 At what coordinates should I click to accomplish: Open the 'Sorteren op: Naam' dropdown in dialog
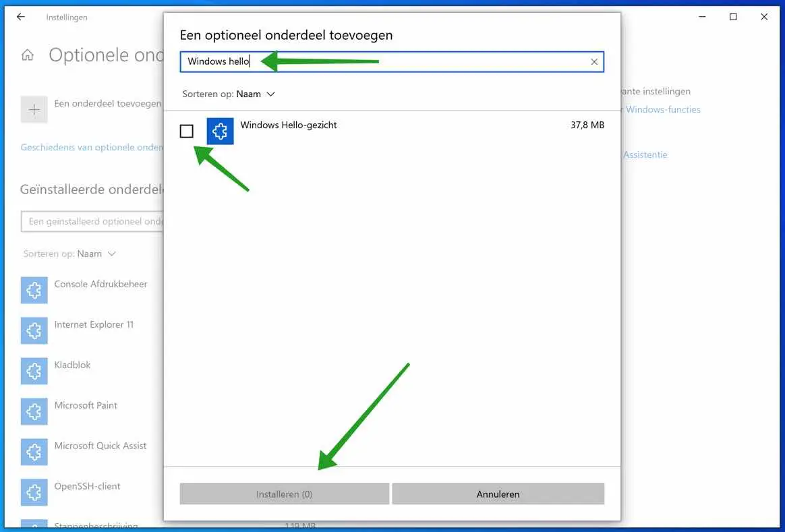[229, 94]
